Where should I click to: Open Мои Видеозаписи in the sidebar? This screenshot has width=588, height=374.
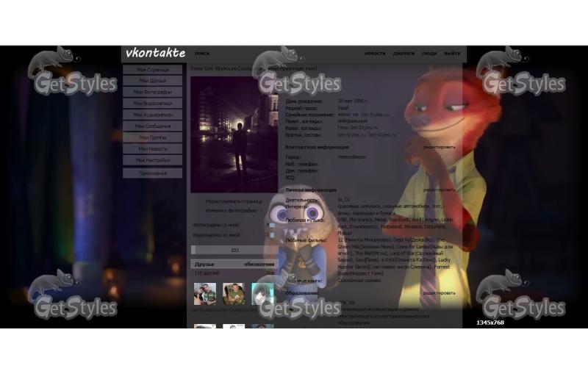[153, 103]
